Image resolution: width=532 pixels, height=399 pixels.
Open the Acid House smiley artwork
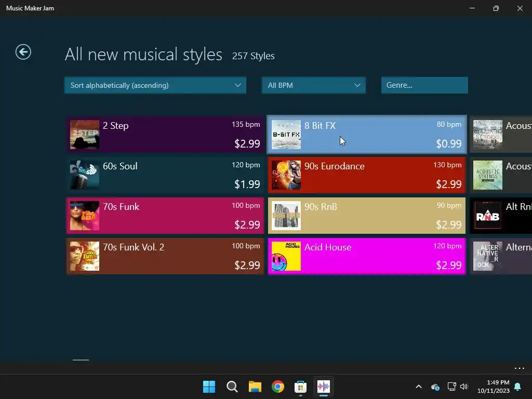pyautogui.click(x=286, y=256)
